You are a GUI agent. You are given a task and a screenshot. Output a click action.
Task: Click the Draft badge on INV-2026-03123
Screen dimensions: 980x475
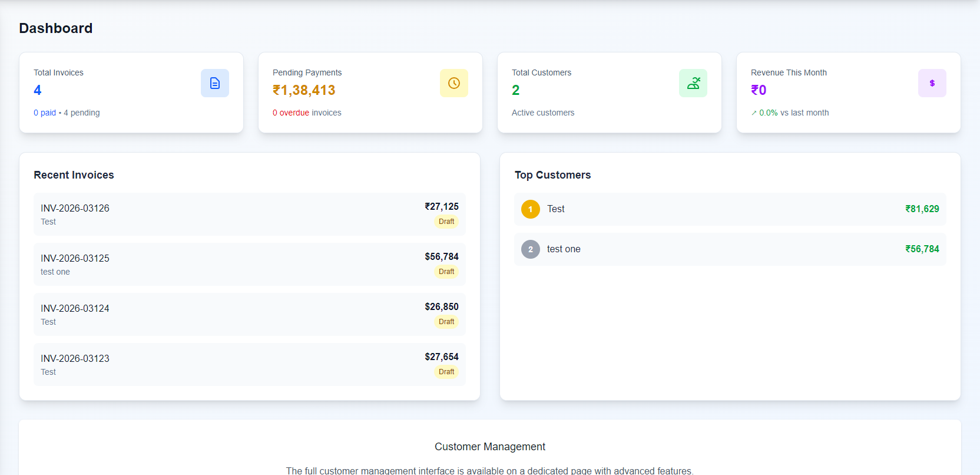(446, 372)
